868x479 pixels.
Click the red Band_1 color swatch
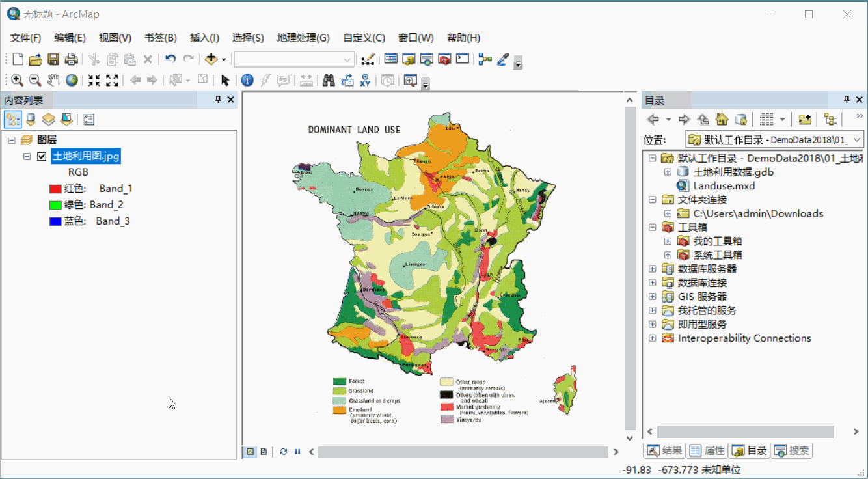55,189
